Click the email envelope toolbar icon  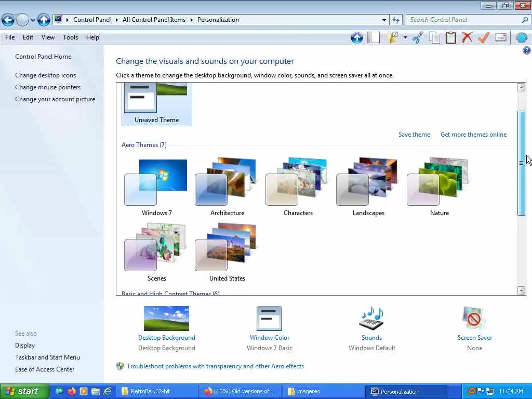point(500,37)
